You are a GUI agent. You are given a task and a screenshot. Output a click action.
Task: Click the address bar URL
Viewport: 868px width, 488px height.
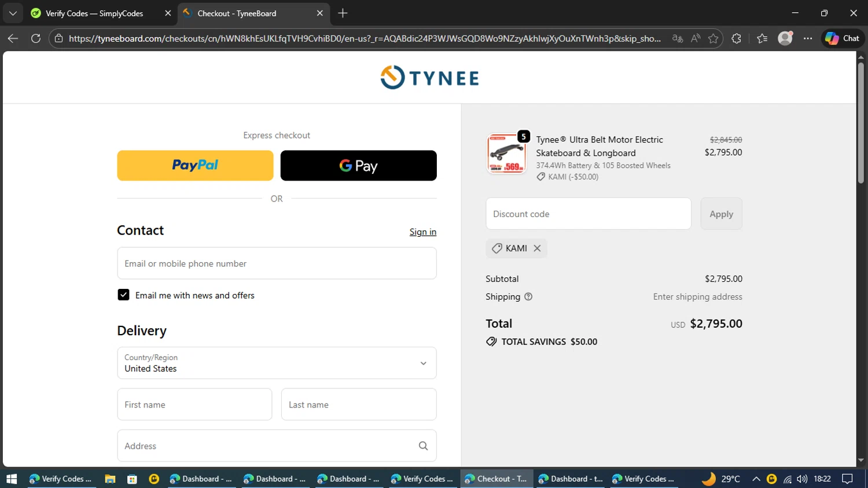coord(365,38)
